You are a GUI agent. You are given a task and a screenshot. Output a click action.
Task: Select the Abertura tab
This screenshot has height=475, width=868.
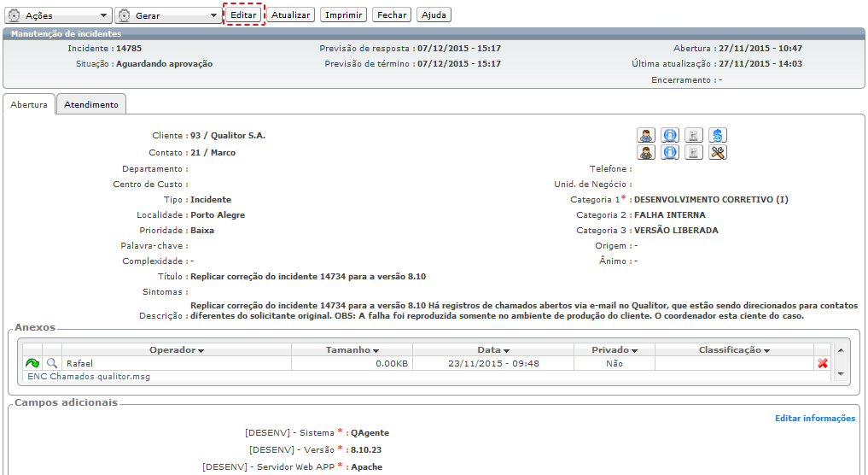[x=29, y=104]
